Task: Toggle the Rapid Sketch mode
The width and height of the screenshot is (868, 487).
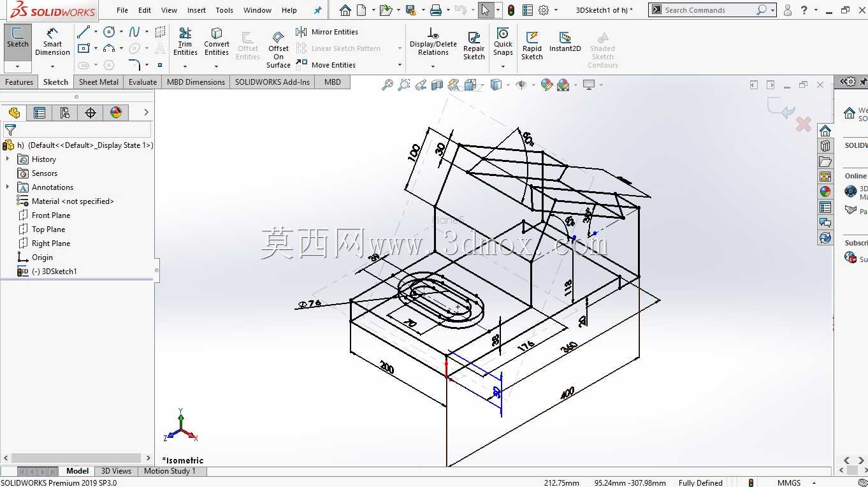Action: (x=532, y=46)
